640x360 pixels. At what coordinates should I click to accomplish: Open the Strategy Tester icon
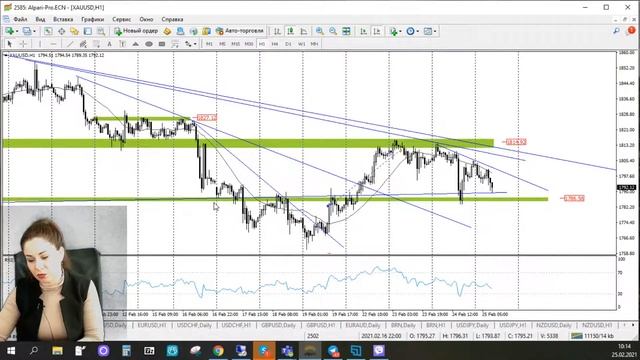100,31
